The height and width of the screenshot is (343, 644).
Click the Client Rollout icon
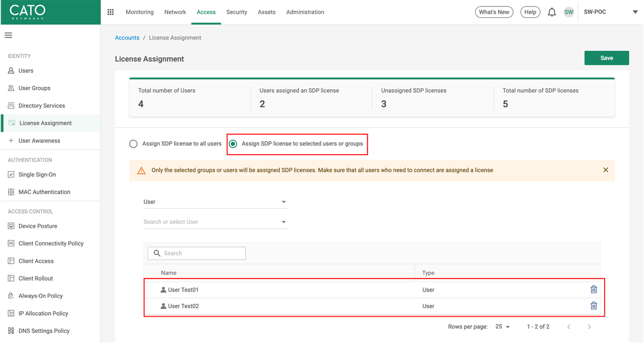pyautogui.click(x=11, y=279)
